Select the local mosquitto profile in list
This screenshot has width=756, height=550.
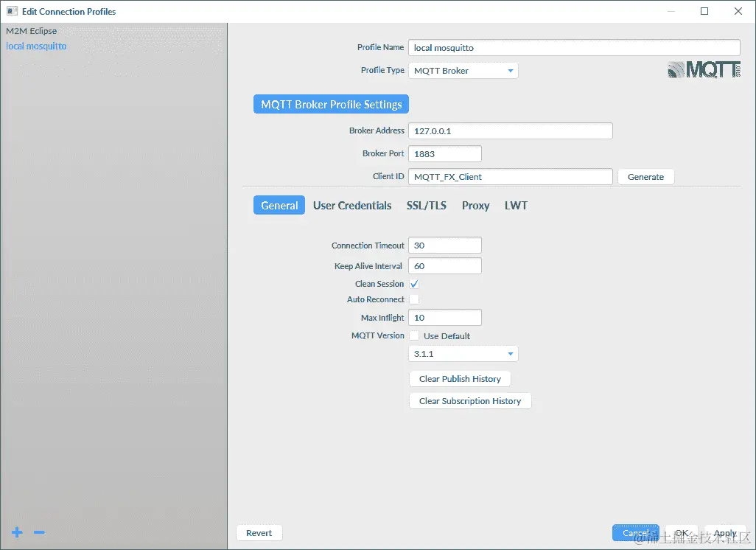click(36, 46)
